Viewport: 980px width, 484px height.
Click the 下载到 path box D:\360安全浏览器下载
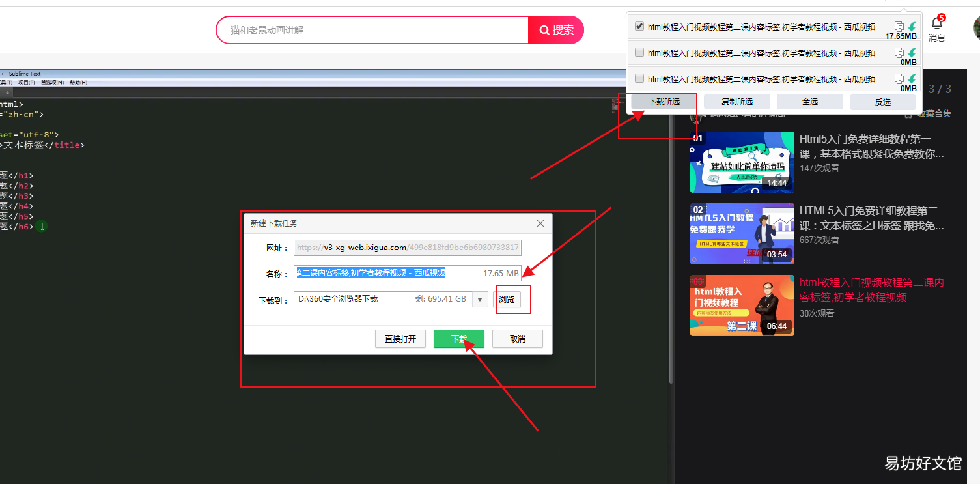point(384,299)
